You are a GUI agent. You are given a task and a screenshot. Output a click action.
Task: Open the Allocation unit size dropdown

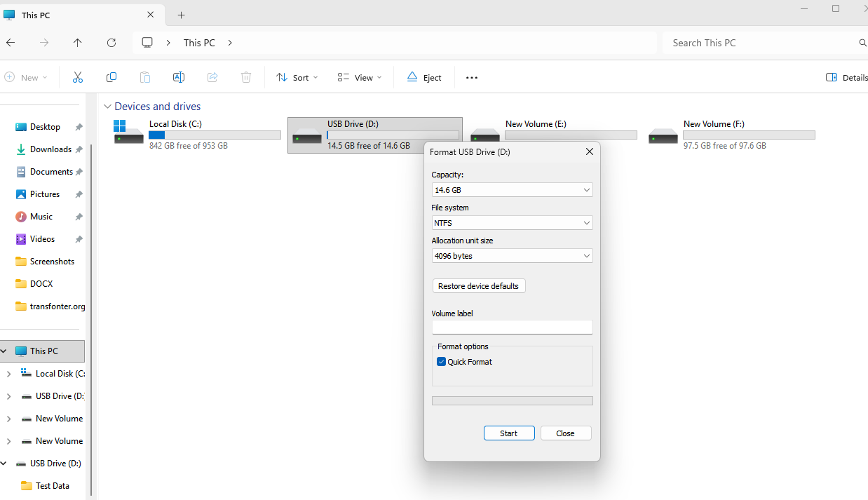[x=512, y=256]
